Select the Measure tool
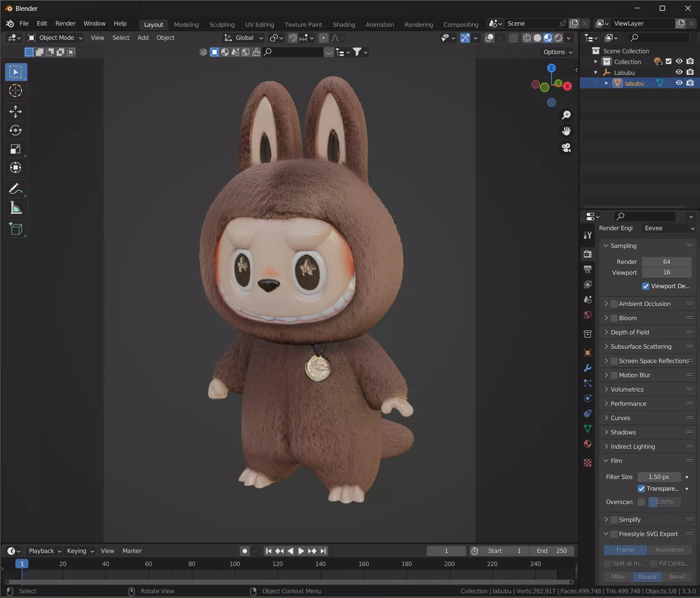Viewport: 700px width, 598px height. [x=16, y=208]
